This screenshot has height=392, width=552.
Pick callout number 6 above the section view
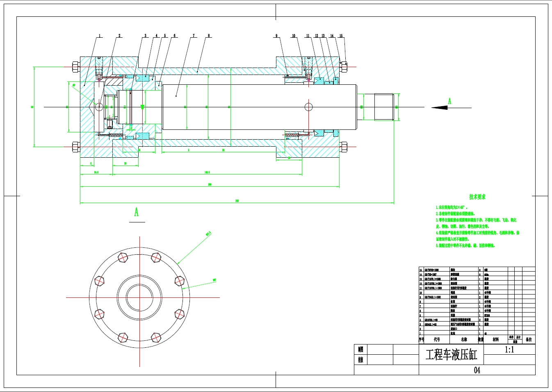click(174, 36)
